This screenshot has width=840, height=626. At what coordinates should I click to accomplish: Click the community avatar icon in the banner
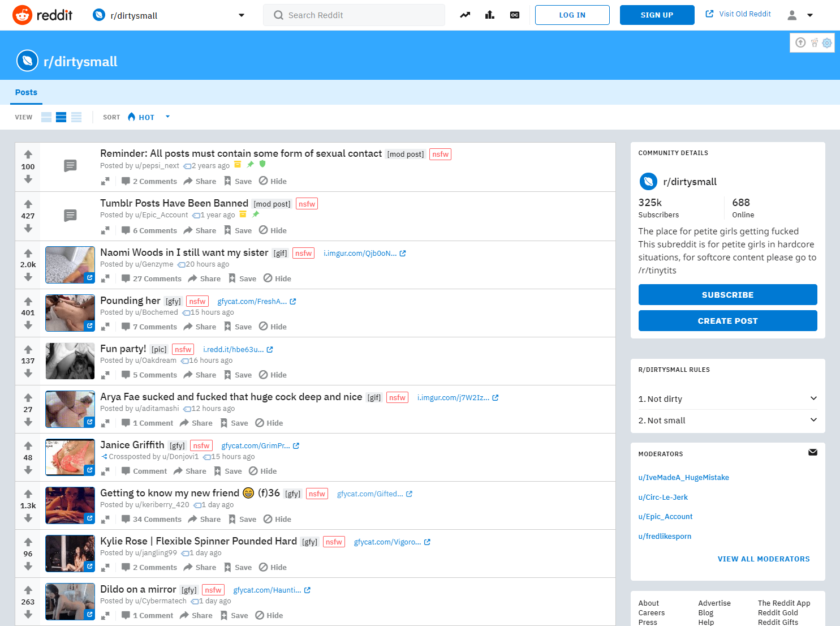click(27, 61)
